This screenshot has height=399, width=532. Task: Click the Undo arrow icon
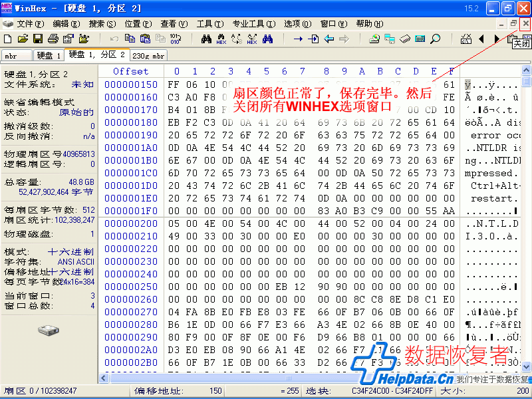coord(114,39)
